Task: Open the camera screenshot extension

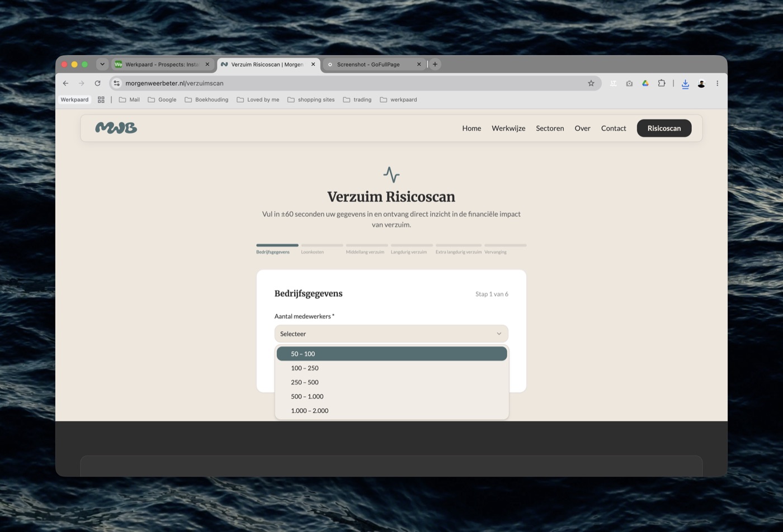Action: pyautogui.click(x=629, y=83)
